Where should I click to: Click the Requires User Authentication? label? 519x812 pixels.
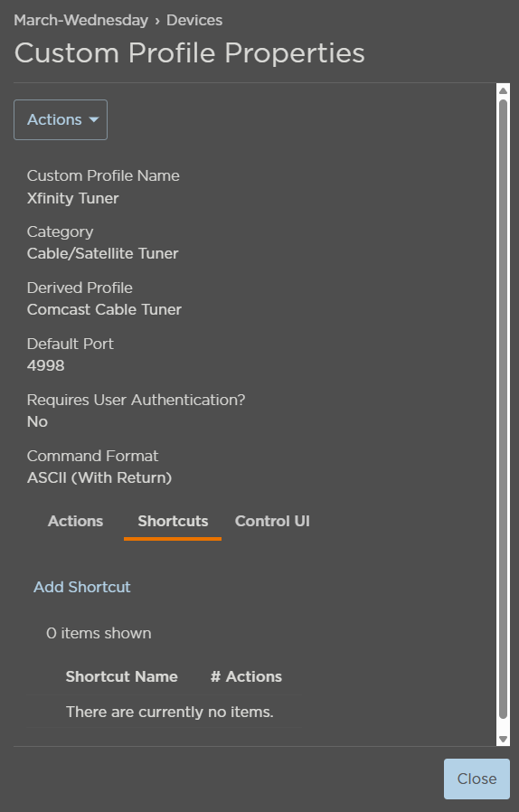(137, 400)
